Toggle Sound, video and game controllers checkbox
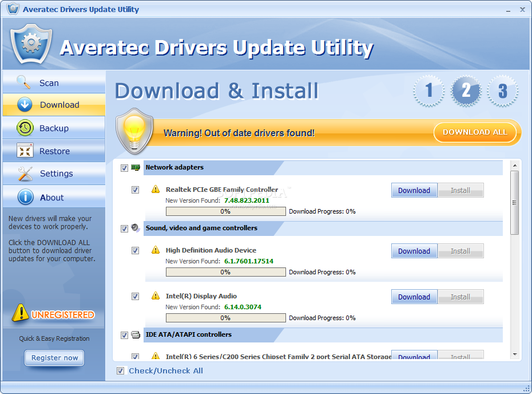The image size is (532, 394). coord(124,228)
